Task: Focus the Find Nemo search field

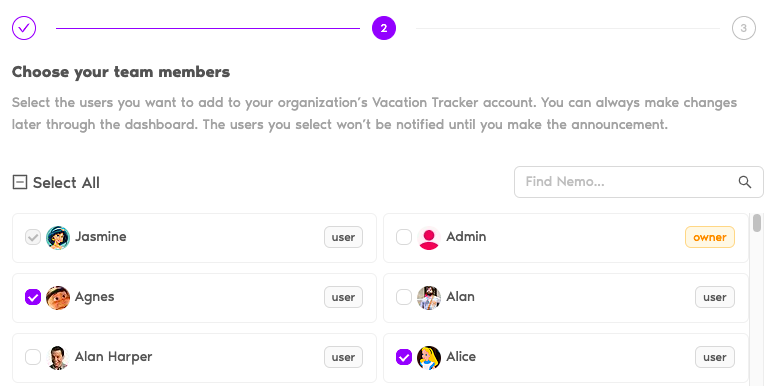Action: 638,182
